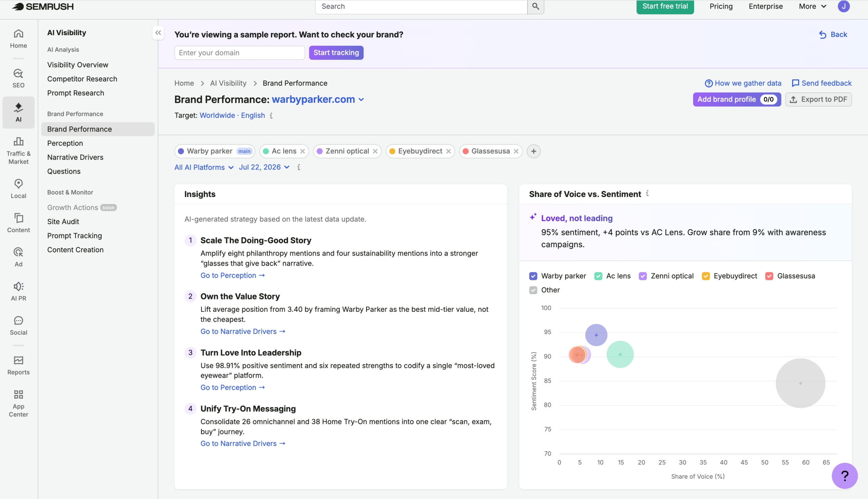Screen dimensions: 868x499
Task: Open Content Creation in sidebar
Action: [x=75, y=250]
